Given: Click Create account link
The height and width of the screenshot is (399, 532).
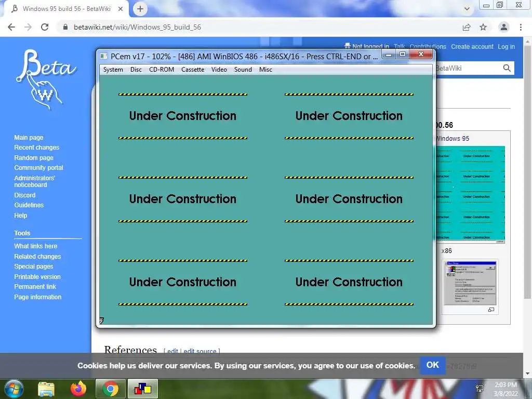Looking at the screenshot, I should pyautogui.click(x=472, y=46).
